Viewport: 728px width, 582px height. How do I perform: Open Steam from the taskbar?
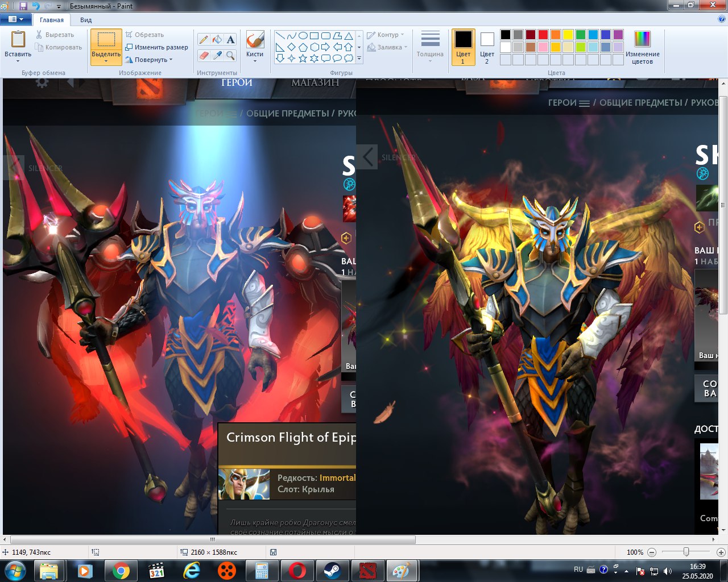[x=332, y=571]
